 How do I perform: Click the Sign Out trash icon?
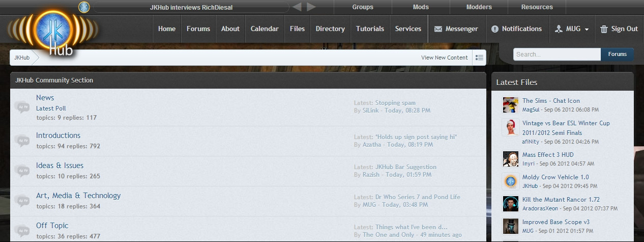point(604,29)
